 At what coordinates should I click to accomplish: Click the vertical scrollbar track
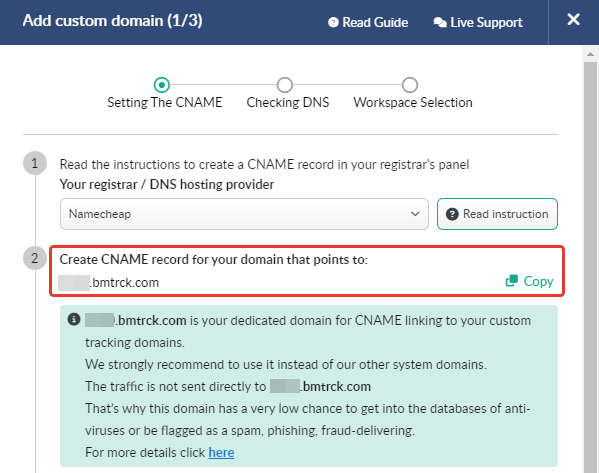click(590, 267)
